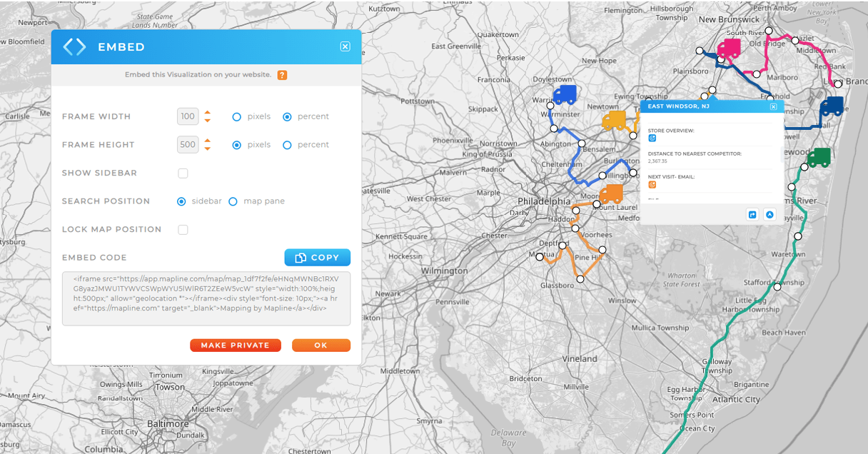Viewport: 868px width, 454px height.
Task: Decrease frame height with the down stepper arrow
Action: 207,148
